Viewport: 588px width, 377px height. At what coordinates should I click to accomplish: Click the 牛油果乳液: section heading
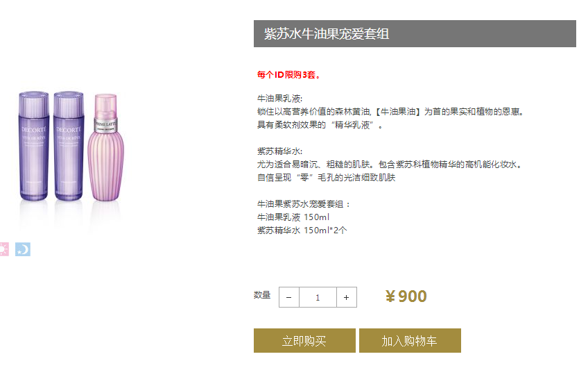tap(280, 99)
